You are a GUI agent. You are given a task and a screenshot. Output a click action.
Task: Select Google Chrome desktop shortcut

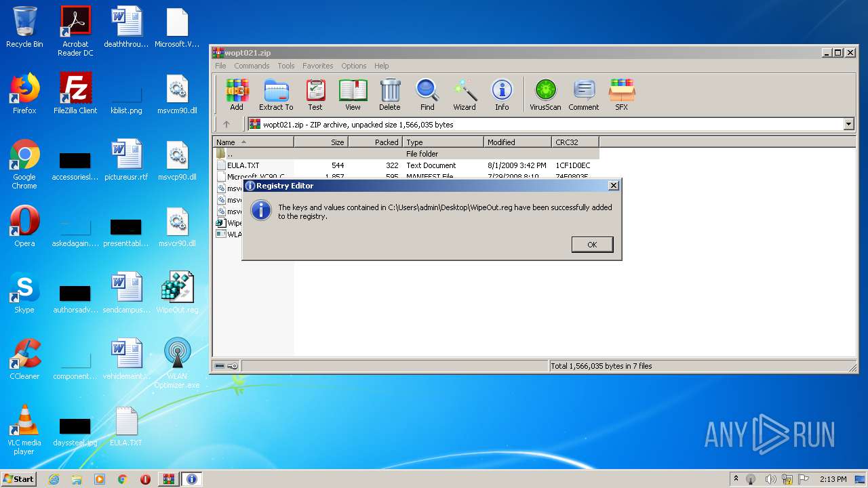pos(24,165)
